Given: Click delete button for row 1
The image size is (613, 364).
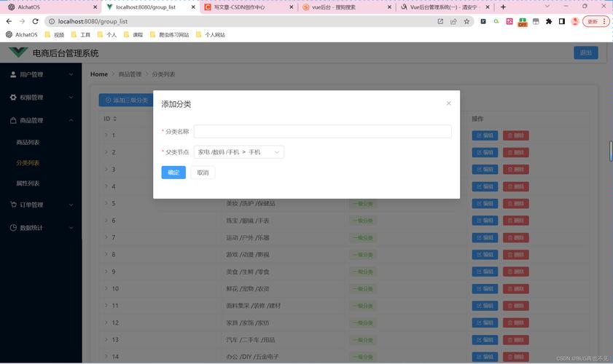Looking at the screenshot, I should 515,135.
